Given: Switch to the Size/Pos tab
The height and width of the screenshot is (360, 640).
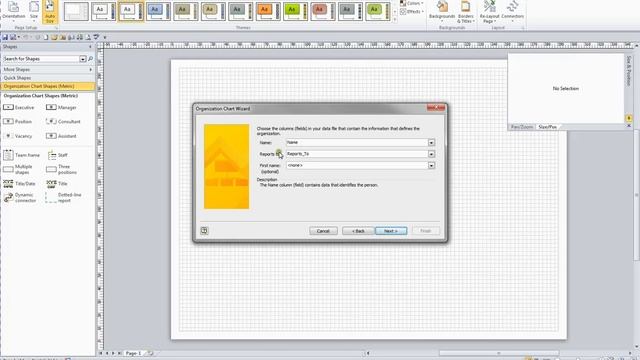Looking at the screenshot, I should tap(547, 127).
